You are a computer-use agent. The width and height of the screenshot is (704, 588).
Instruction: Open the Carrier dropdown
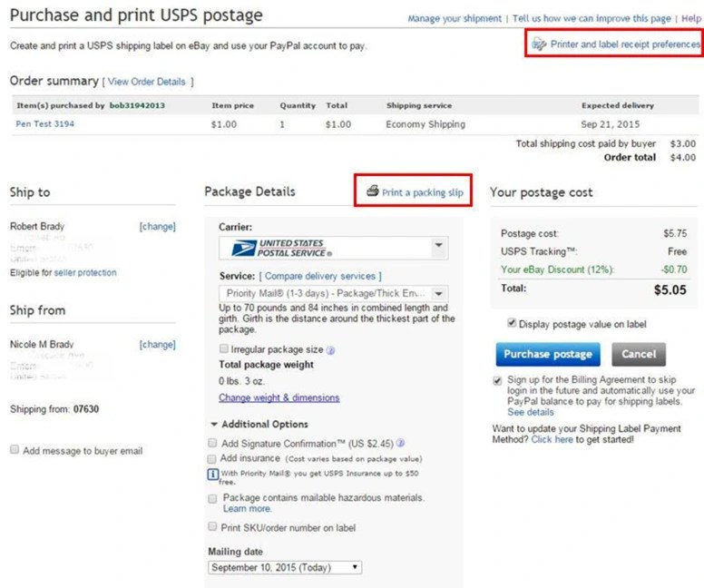(439, 246)
